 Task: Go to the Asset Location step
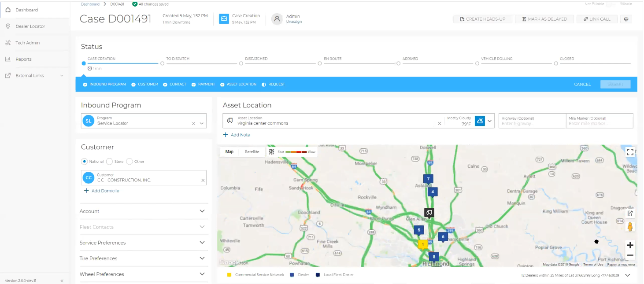click(x=238, y=85)
